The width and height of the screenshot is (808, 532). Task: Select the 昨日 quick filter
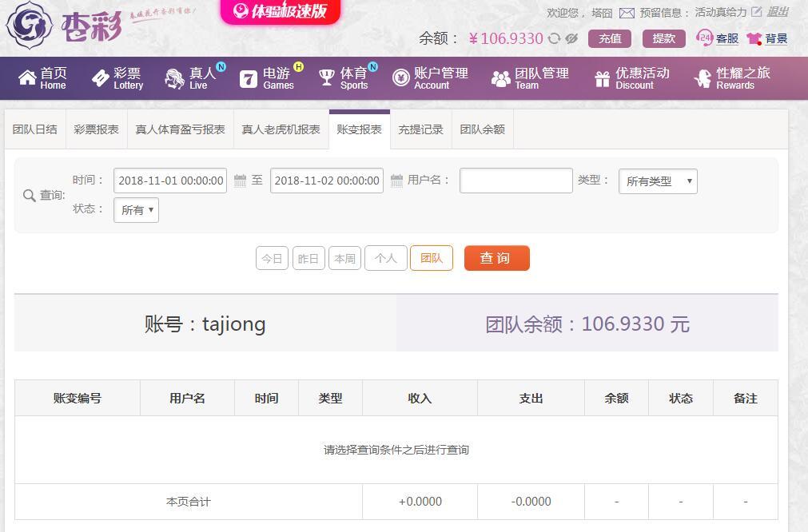point(308,258)
